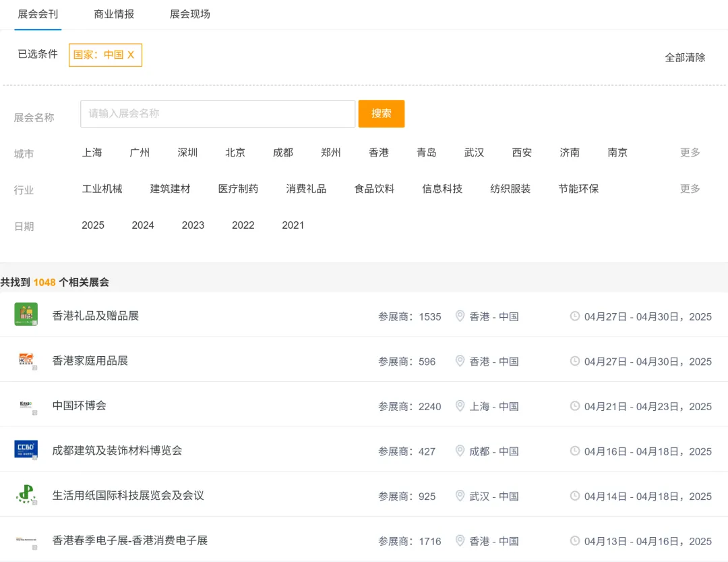Filter by year 2022
Viewport: 728px width, 562px height.
tap(243, 225)
